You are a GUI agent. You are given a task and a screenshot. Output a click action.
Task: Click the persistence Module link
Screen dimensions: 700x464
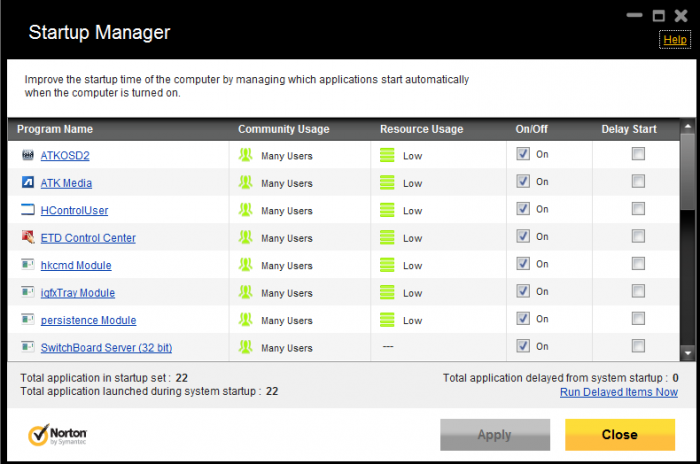click(x=88, y=320)
